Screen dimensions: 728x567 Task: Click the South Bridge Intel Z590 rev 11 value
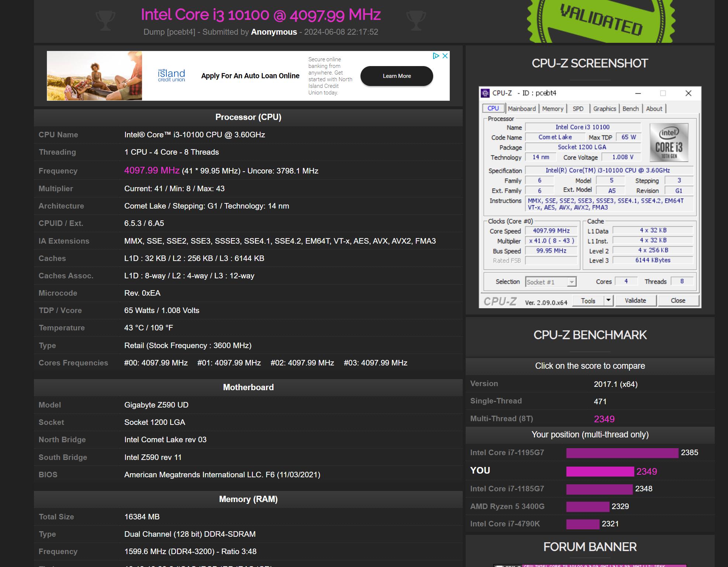tap(153, 457)
